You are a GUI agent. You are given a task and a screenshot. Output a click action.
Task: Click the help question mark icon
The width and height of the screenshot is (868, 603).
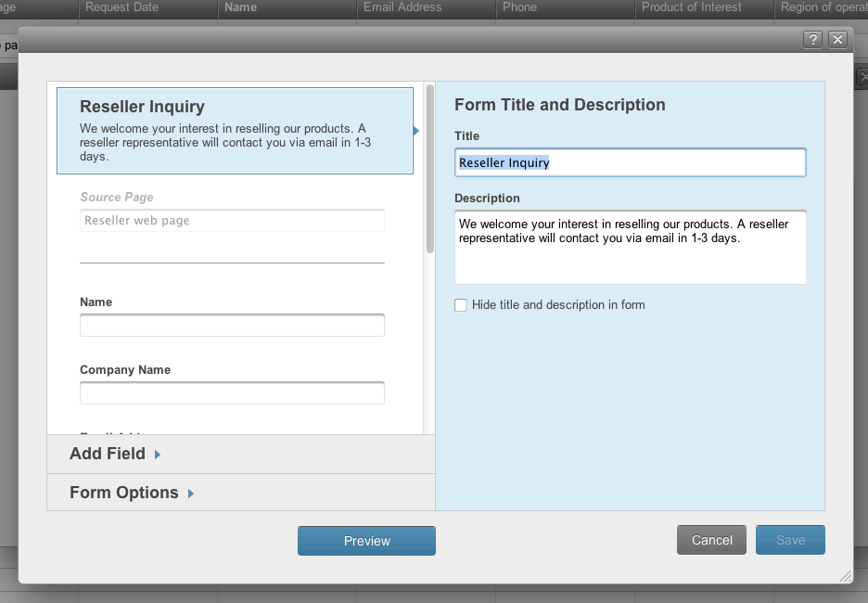click(812, 39)
